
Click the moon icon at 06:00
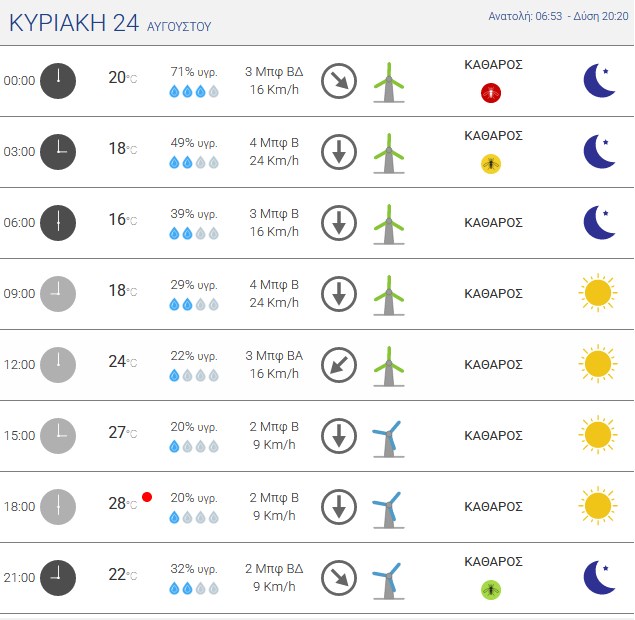599,222
